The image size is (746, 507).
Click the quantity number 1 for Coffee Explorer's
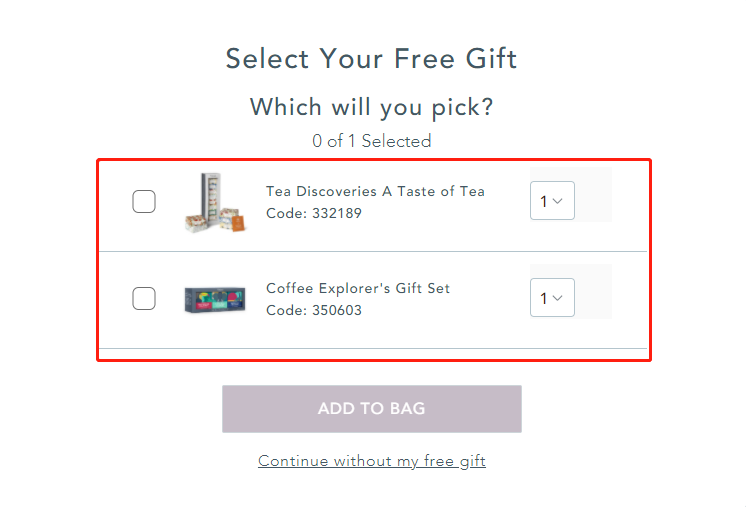coord(543,298)
